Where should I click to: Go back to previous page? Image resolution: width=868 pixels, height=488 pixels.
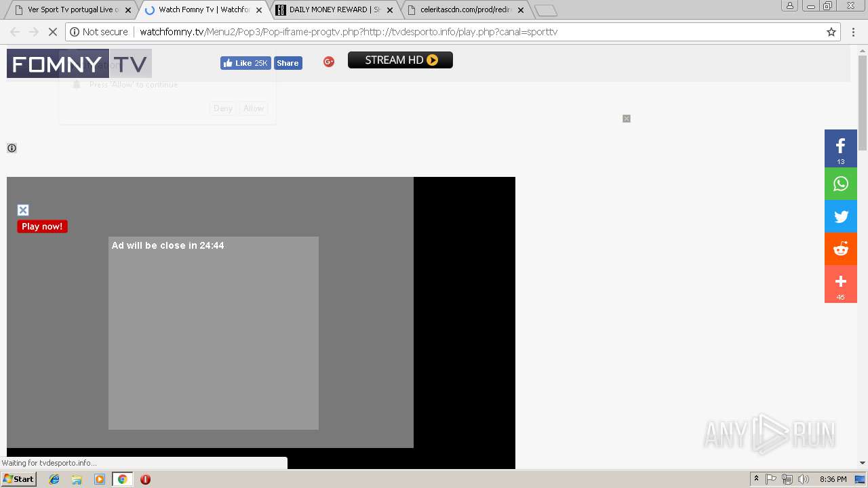pyautogui.click(x=15, y=32)
